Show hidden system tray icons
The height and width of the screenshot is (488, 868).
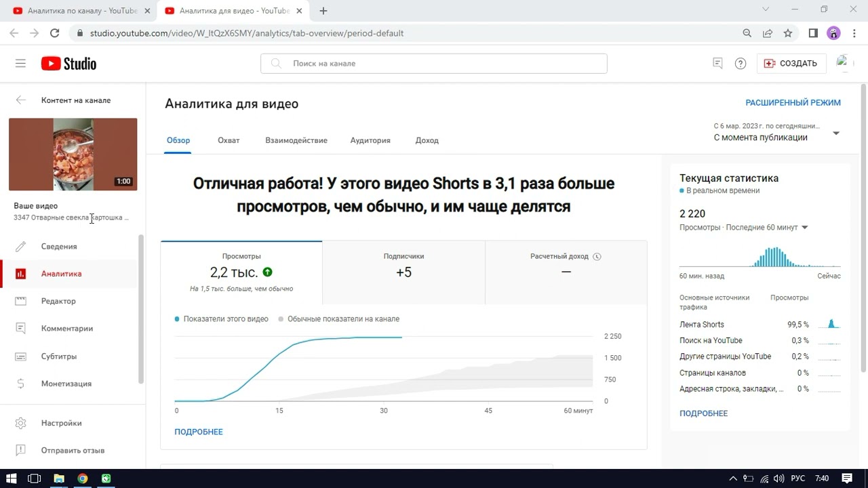point(733,479)
